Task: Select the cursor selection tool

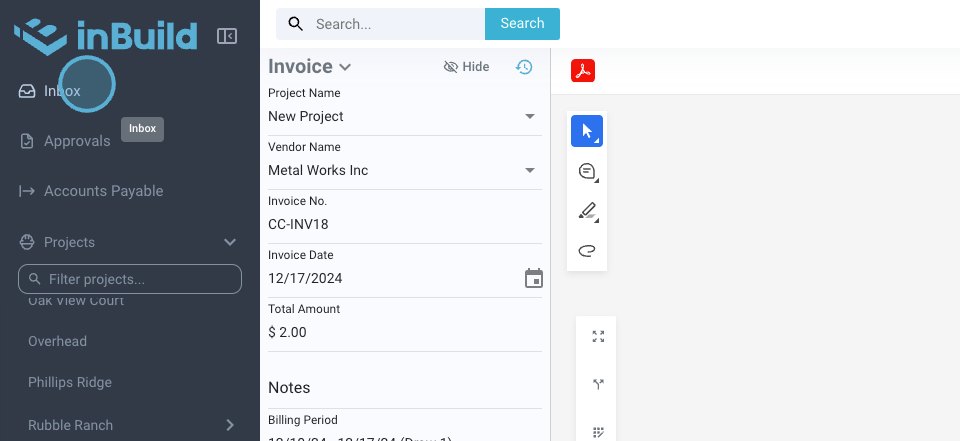Action: pos(587,131)
